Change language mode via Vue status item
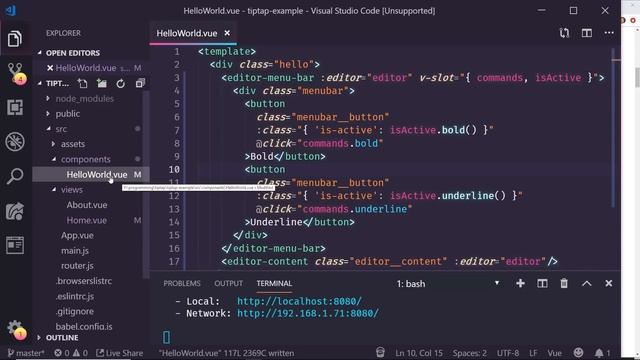Screen dimensions: 640x360 click(554, 353)
